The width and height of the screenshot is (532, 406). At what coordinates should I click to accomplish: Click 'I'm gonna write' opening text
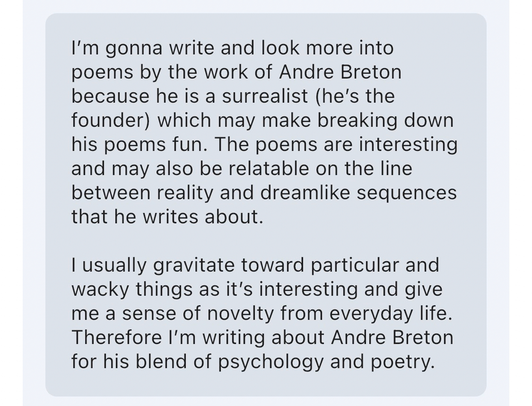123,48
